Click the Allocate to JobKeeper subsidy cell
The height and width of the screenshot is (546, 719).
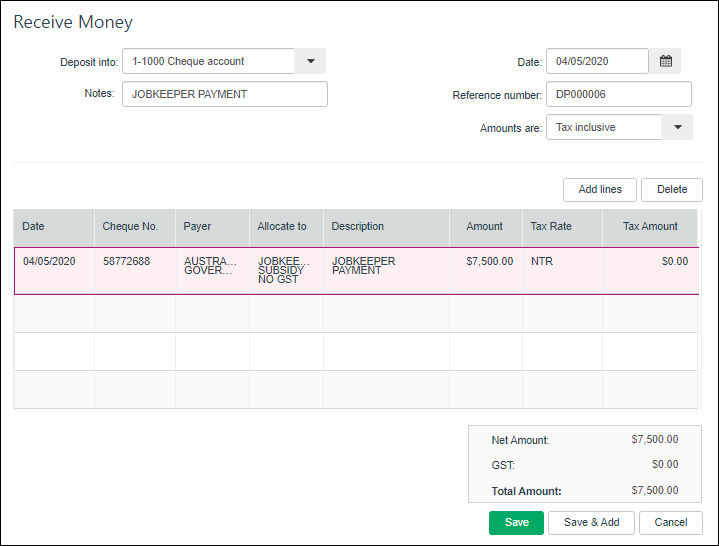pos(286,269)
